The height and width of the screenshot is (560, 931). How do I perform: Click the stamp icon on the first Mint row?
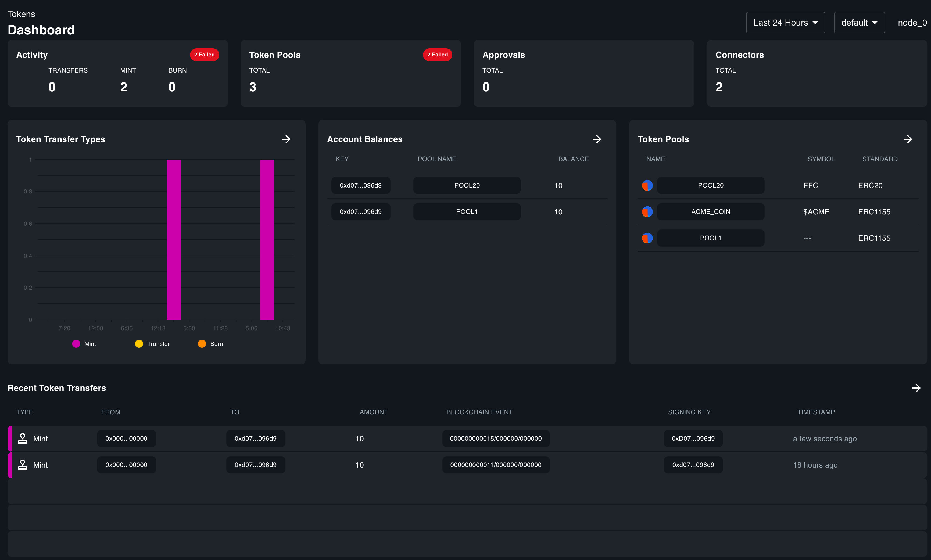coord(23,439)
